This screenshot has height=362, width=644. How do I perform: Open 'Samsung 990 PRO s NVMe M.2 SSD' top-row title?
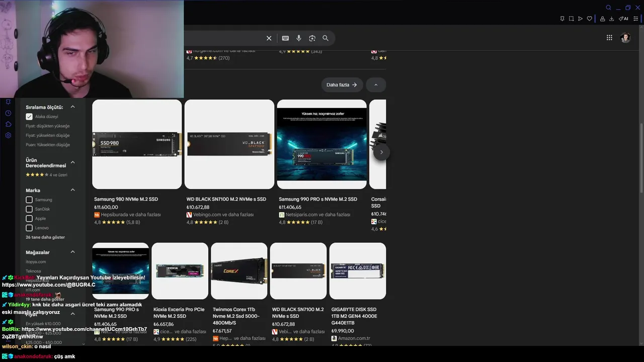point(318,199)
